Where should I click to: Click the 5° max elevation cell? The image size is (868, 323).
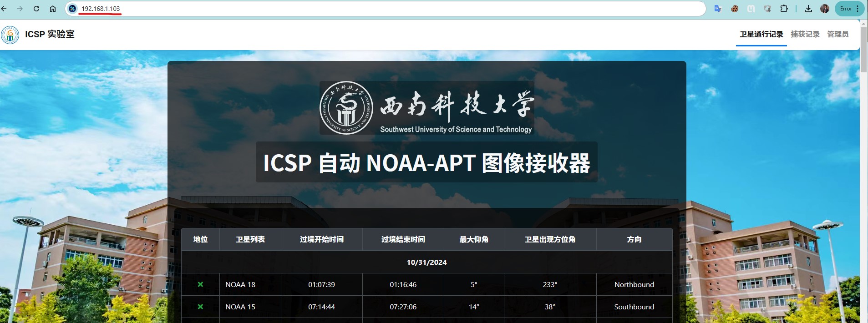[x=474, y=284]
